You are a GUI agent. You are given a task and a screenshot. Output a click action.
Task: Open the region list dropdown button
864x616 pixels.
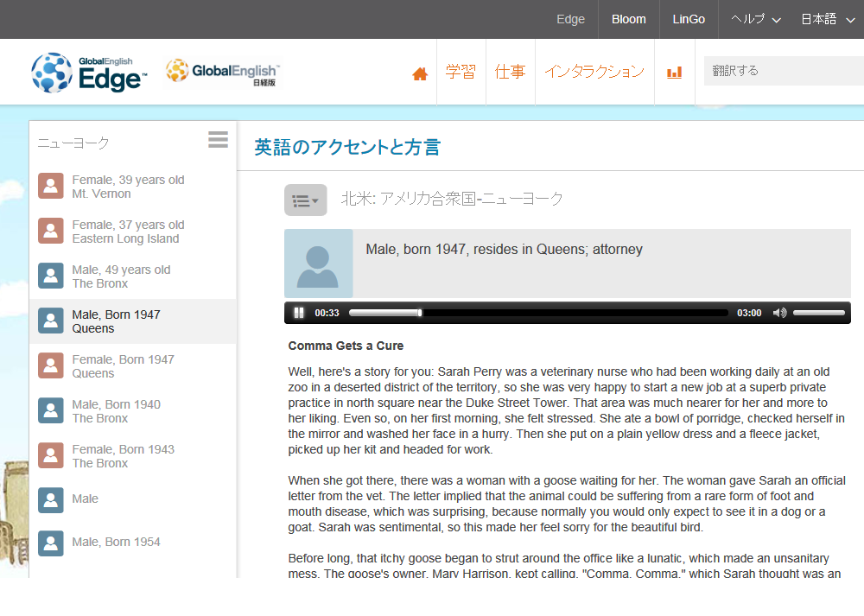click(x=305, y=200)
